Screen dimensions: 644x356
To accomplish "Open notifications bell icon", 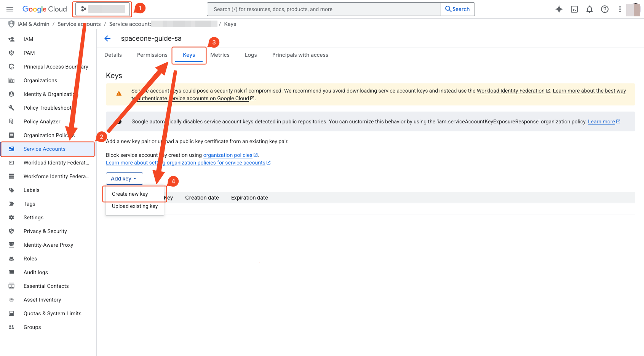I will [590, 9].
